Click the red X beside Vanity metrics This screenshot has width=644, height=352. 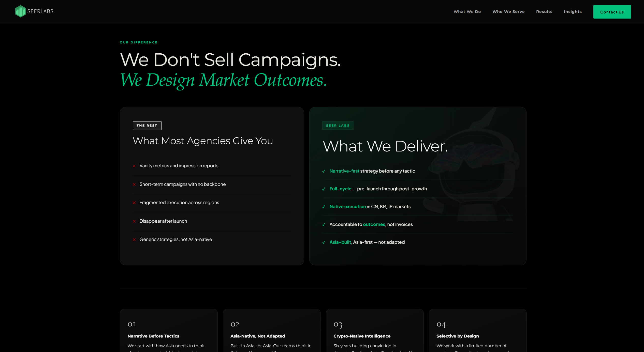pos(134,166)
